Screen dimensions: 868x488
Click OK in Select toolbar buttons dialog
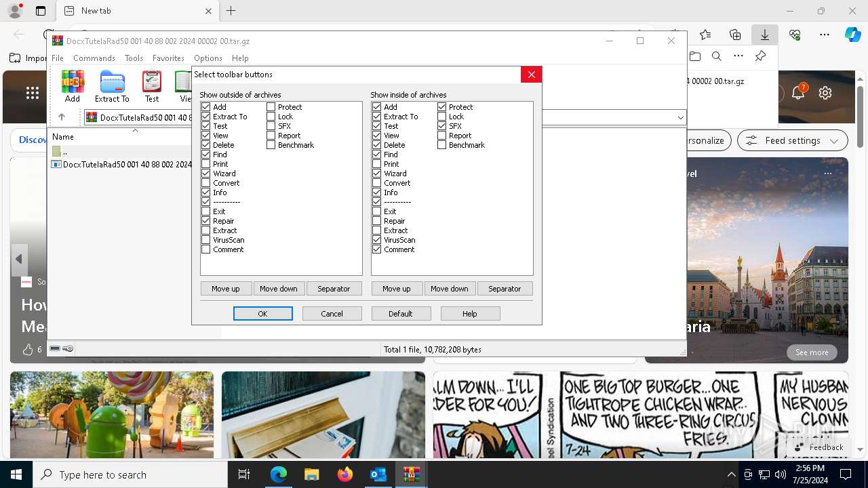coord(263,314)
